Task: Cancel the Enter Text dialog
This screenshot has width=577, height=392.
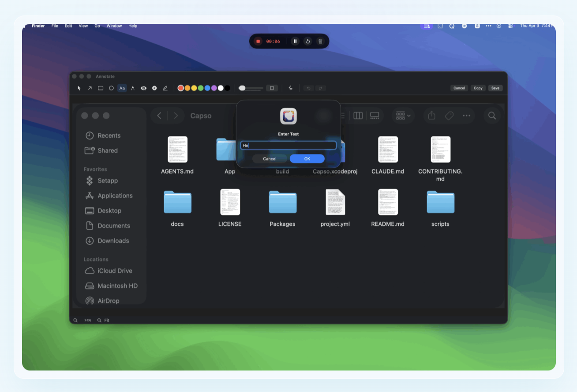Action: tap(270, 159)
